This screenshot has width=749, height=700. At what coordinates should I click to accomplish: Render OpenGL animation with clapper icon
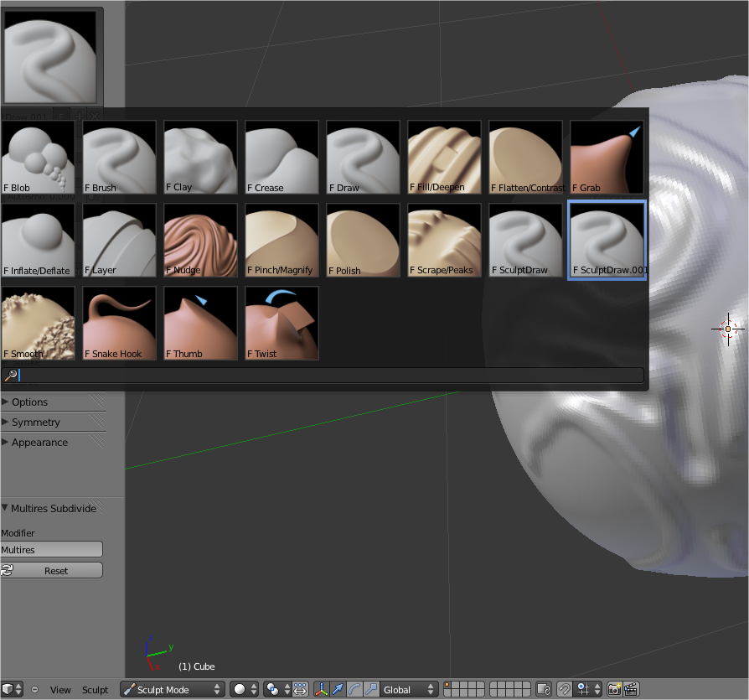point(631,689)
